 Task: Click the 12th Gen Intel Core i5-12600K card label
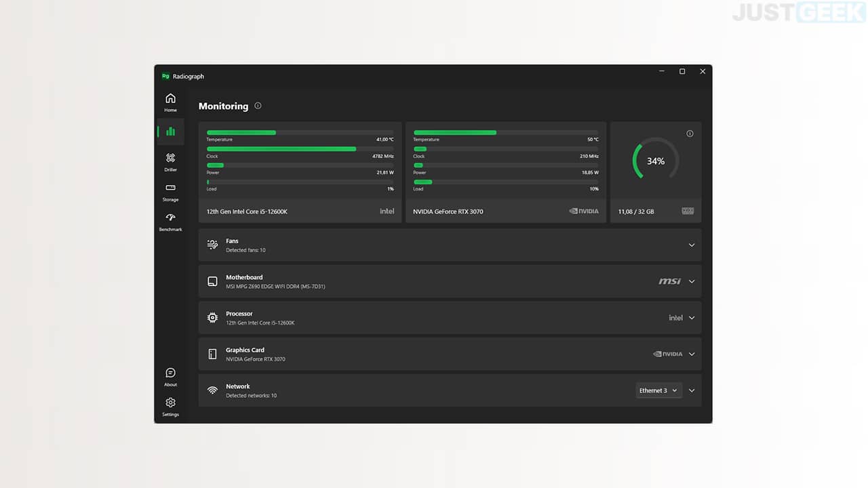(x=247, y=211)
